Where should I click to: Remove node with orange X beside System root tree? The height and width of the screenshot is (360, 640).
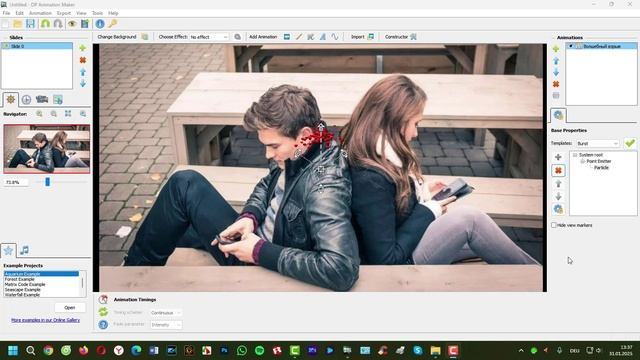(x=558, y=170)
